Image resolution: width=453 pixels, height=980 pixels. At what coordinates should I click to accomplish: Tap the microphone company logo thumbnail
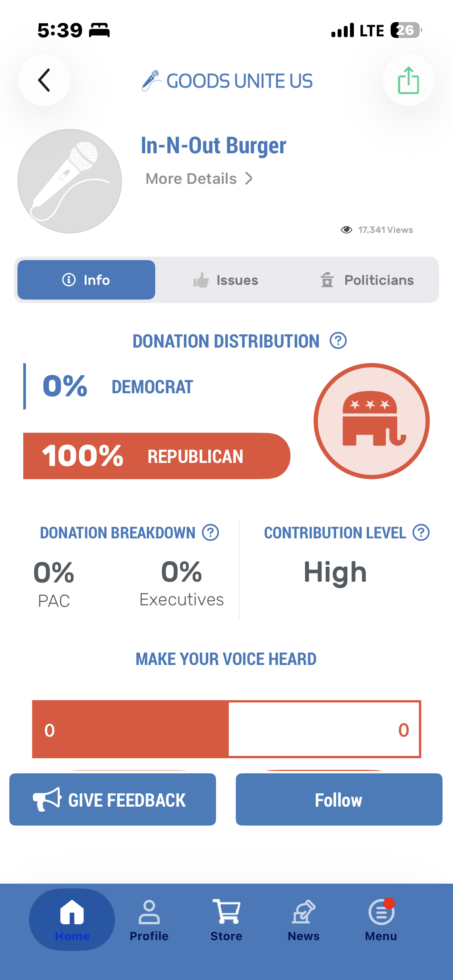70,181
